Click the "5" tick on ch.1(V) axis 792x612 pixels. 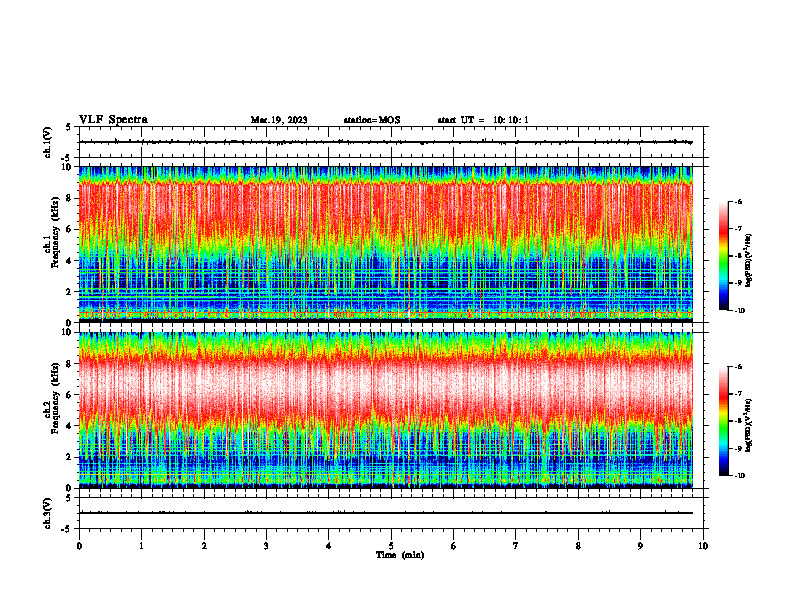70,127
